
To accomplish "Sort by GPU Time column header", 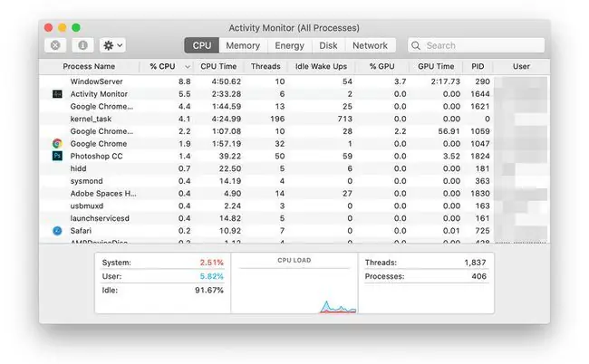I will pos(436,66).
